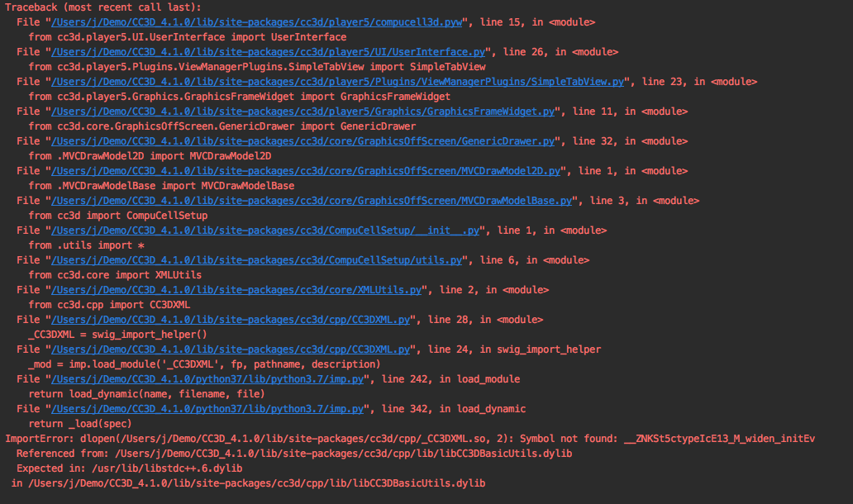Viewport: 853px width, 504px height.
Task: Open the GraphicsFrameWidget.py file link
Action: 303,112
